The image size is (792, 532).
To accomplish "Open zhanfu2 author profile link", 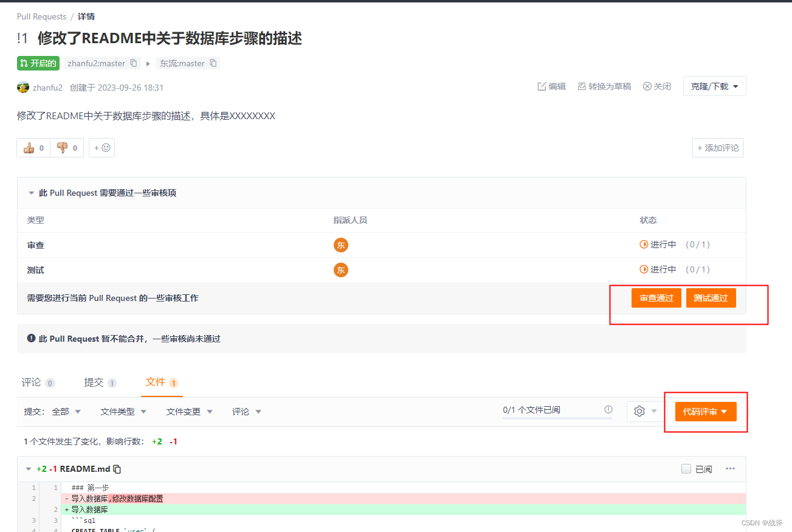I will [47, 88].
